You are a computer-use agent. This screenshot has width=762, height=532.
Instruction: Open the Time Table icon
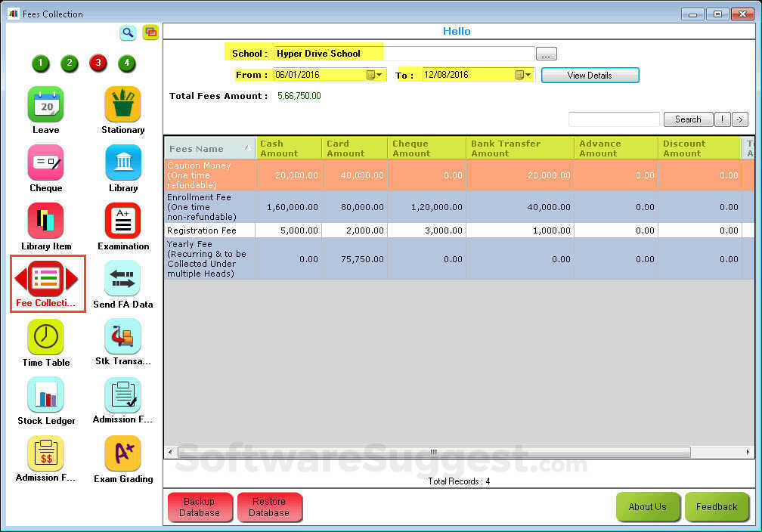click(45, 337)
